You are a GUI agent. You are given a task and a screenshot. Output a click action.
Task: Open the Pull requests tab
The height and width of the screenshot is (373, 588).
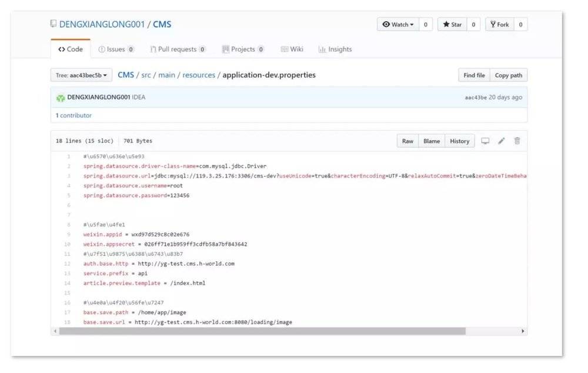click(178, 49)
